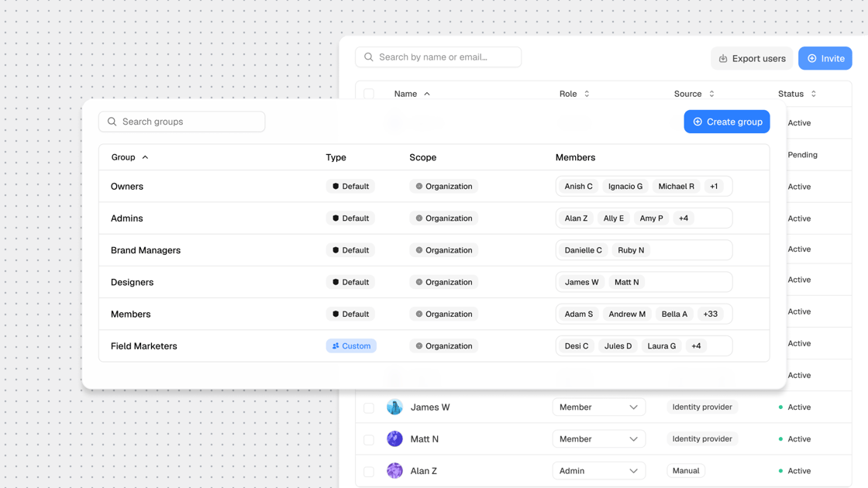Click the +33 chip in Members row

(x=710, y=314)
